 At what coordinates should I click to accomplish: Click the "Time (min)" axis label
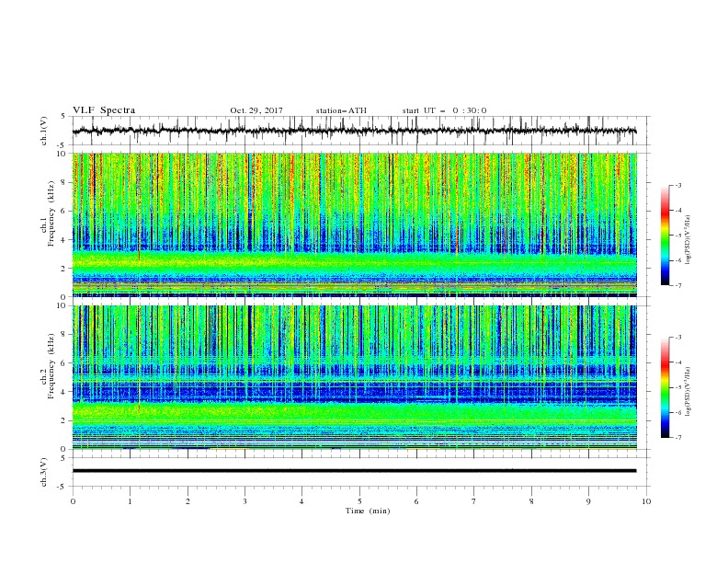[368, 511]
